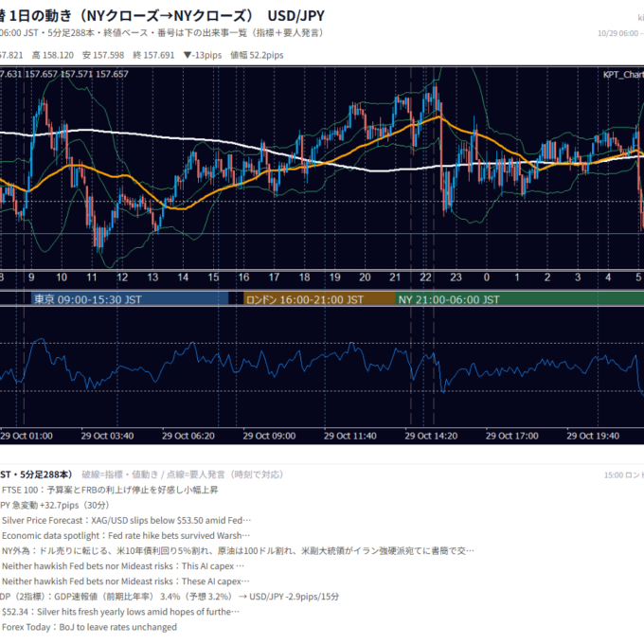The image size is (644, 644).
Task: Click the high value 高 158.120
Action: click(53, 55)
